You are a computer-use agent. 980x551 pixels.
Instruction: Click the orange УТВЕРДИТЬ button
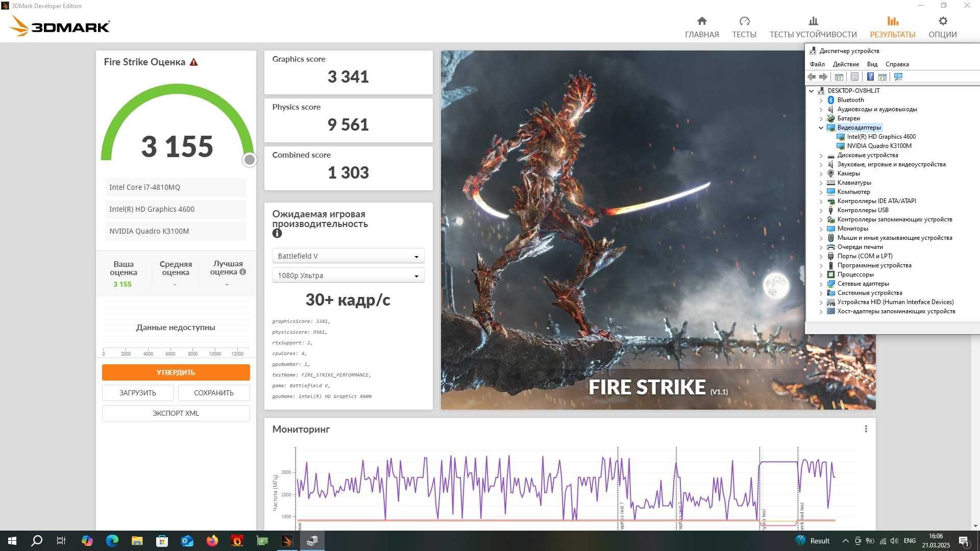click(176, 372)
